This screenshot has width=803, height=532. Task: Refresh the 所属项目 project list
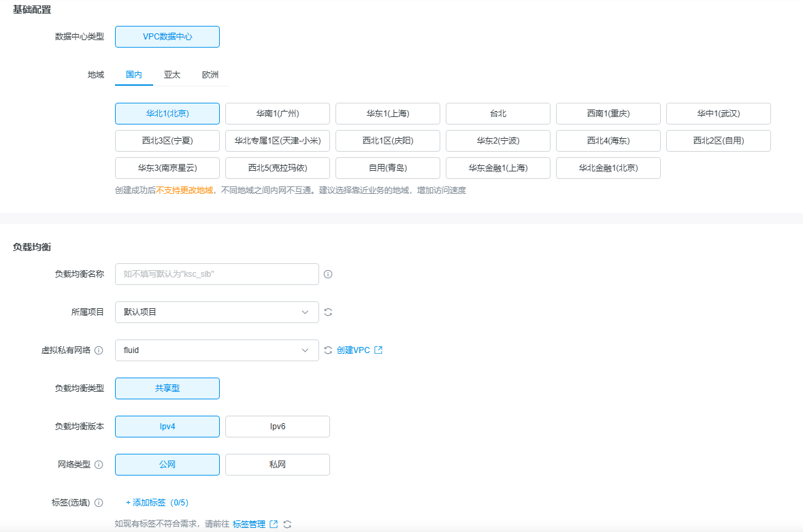coord(328,312)
